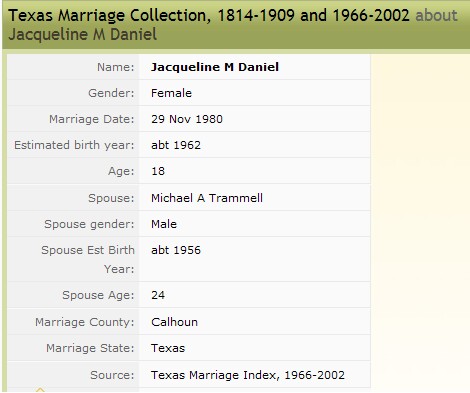Click the orange caret icon below Source

click(40, 389)
